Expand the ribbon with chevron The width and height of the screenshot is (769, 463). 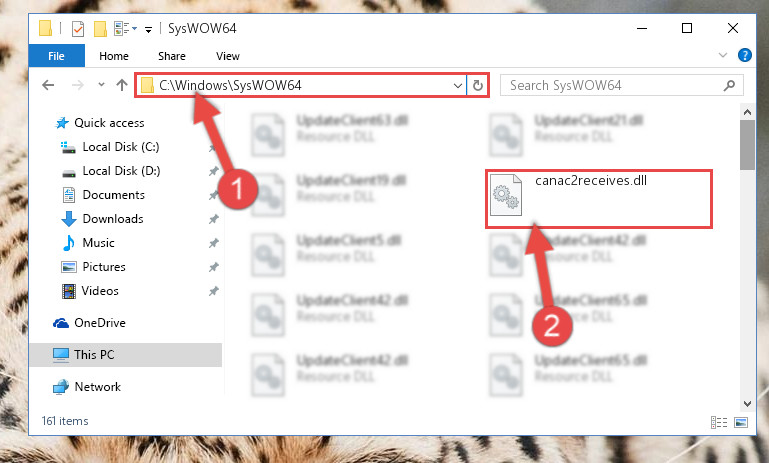click(722, 55)
